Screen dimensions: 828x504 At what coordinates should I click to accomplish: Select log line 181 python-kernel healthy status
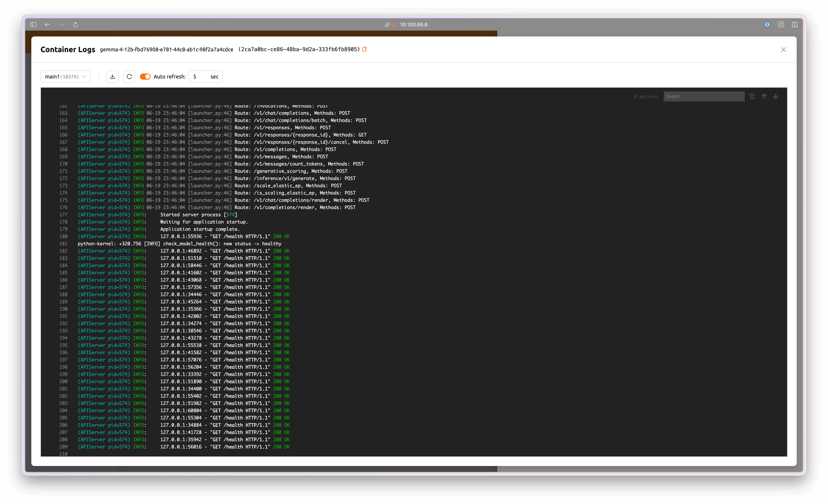(x=180, y=244)
